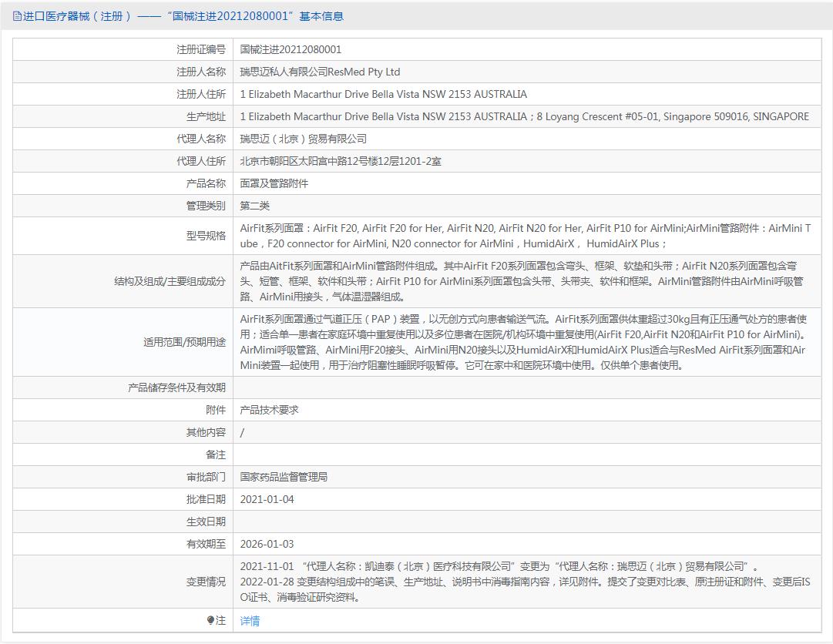Select the 结构及组成/主要组成成分 label
This screenshot has height=644, width=833.
(x=170, y=281)
